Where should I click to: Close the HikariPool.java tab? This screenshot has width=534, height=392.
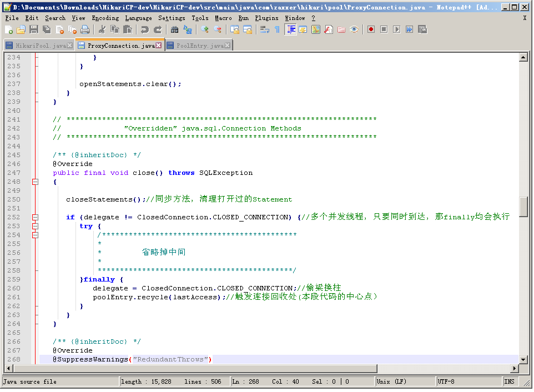click(70, 46)
